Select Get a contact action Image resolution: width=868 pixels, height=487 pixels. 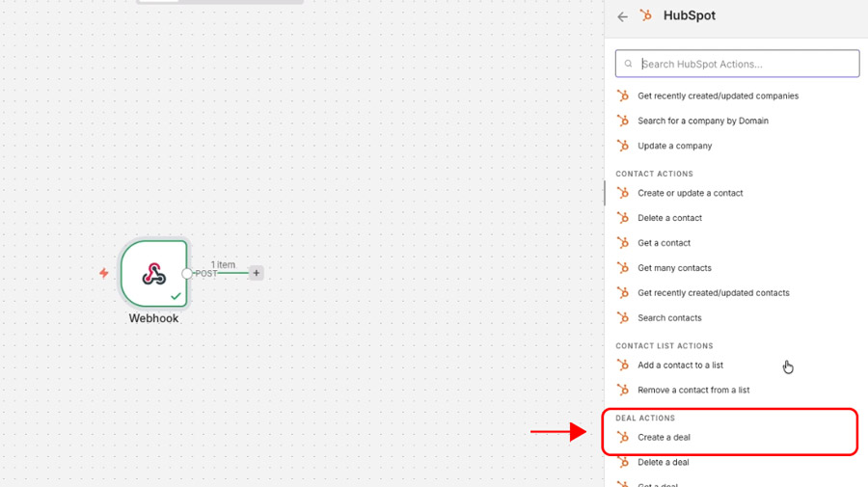(664, 243)
